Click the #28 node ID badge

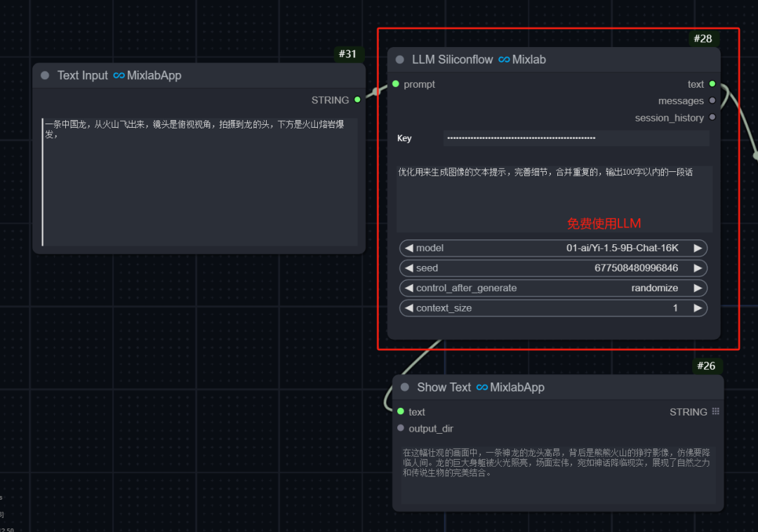[x=703, y=39]
